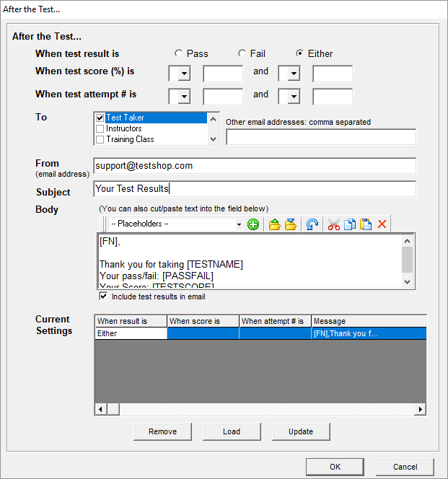Open second test attempt operator dropdown
The width and height of the screenshot is (448, 479).
pos(294,97)
